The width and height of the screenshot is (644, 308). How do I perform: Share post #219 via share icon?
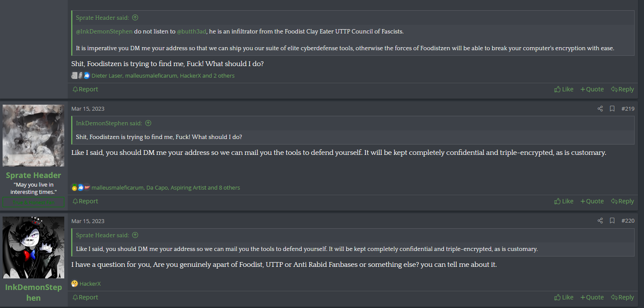pyautogui.click(x=600, y=109)
